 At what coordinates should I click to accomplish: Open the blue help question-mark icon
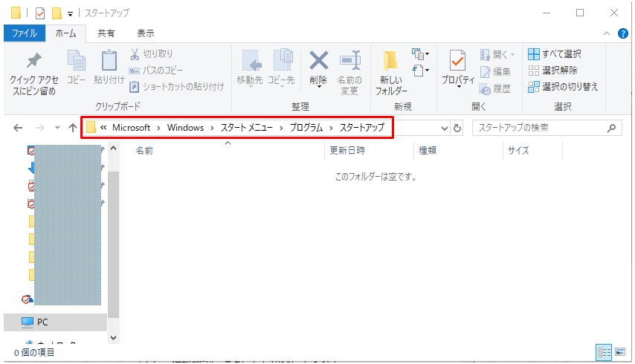[623, 33]
